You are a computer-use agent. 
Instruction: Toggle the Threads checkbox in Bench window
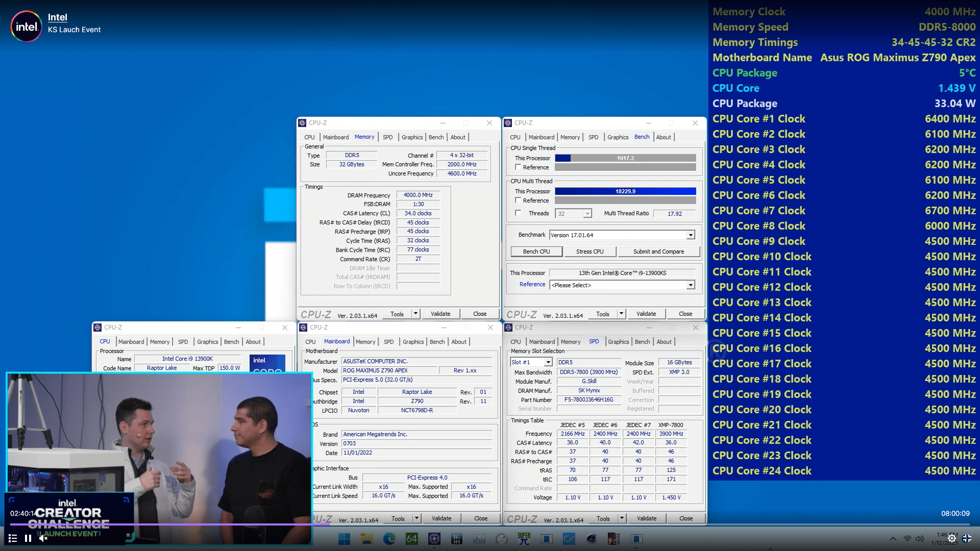(518, 213)
